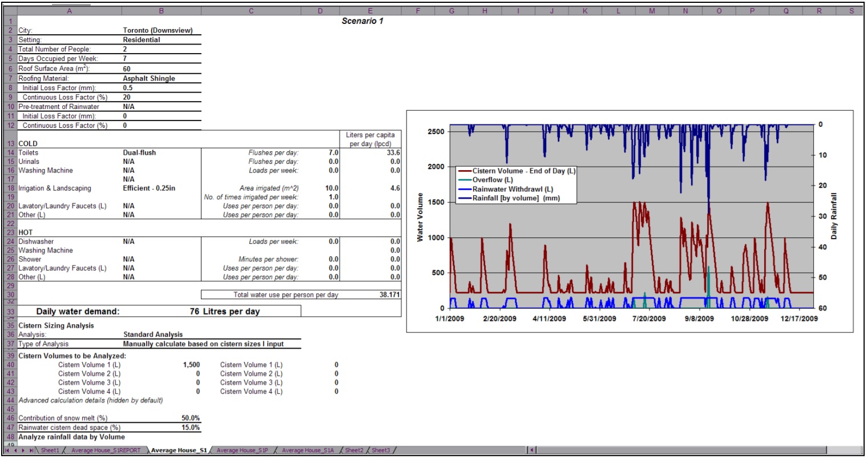
Task: Select the Sheet1 tab
Action: coord(50,450)
